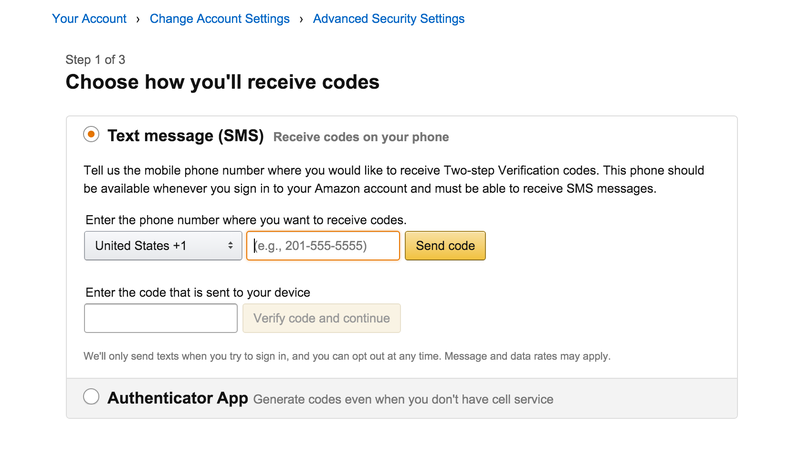Click "Enter the phone number" field label
Screen dimensions: 800x457
[x=246, y=220]
